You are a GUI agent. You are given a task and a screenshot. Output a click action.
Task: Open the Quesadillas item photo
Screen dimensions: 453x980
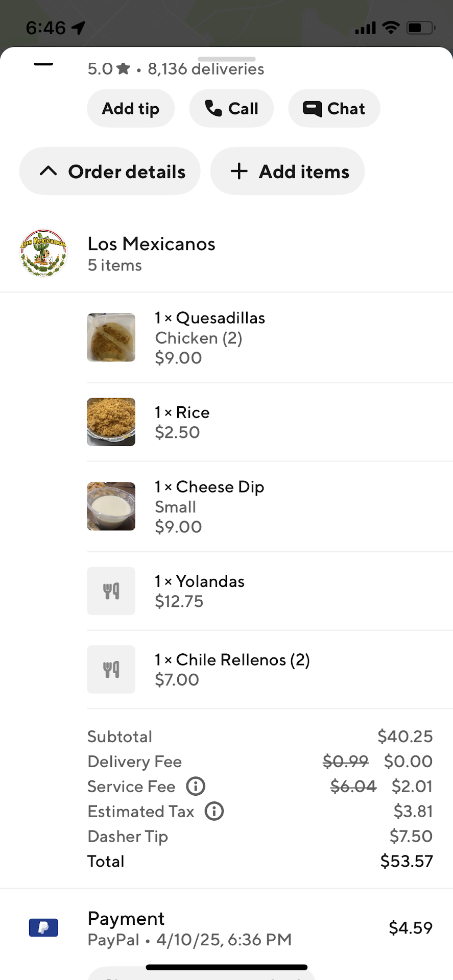(x=111, y=337)
